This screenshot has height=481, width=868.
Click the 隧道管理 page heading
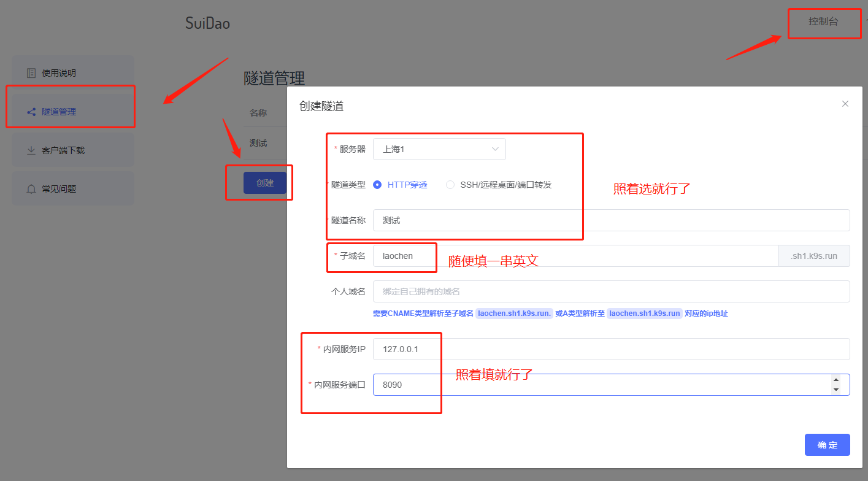pos(274,79)
